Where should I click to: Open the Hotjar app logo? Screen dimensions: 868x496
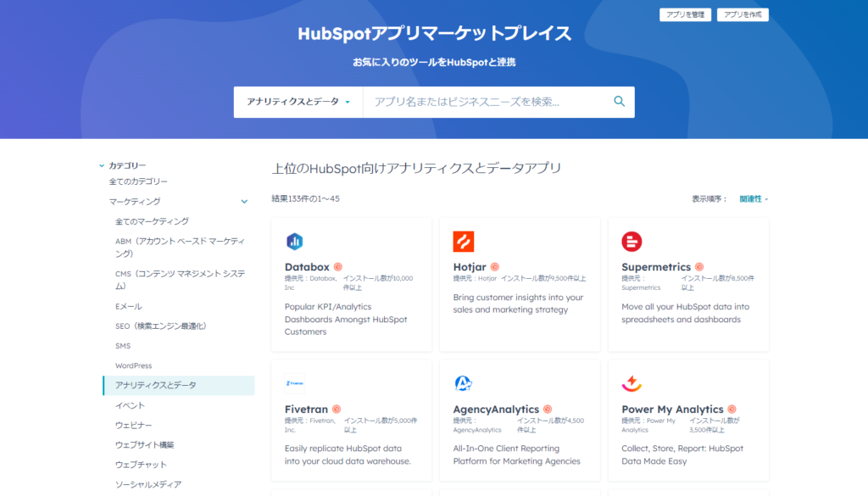[x=464, y=242]
